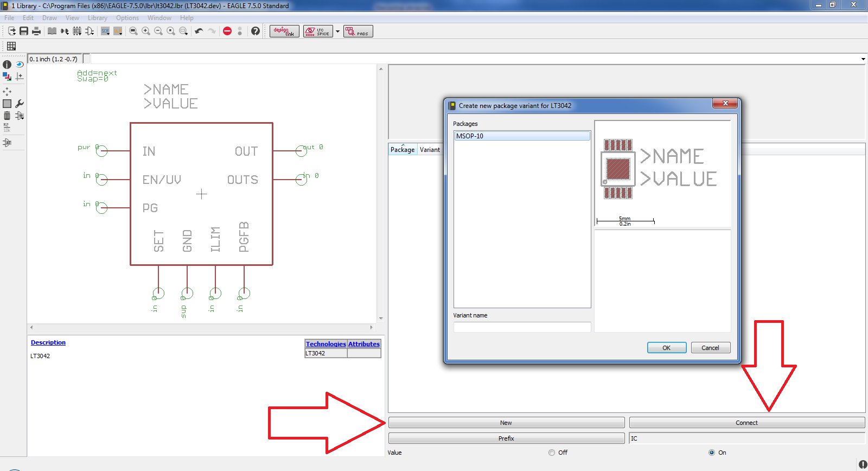The height and width of the screenshot is (471, 868).
Task: Select the Group tool
Action: 7,103
